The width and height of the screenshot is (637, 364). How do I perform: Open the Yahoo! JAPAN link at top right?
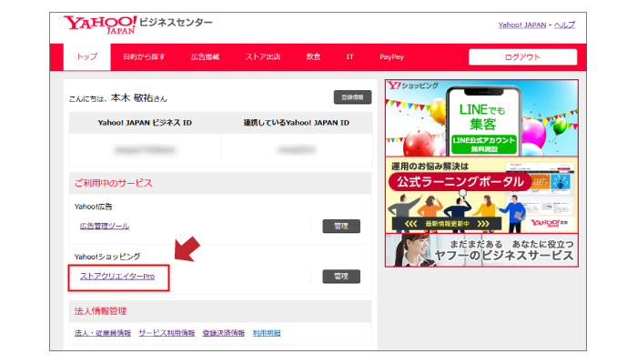tap(522, 25)
